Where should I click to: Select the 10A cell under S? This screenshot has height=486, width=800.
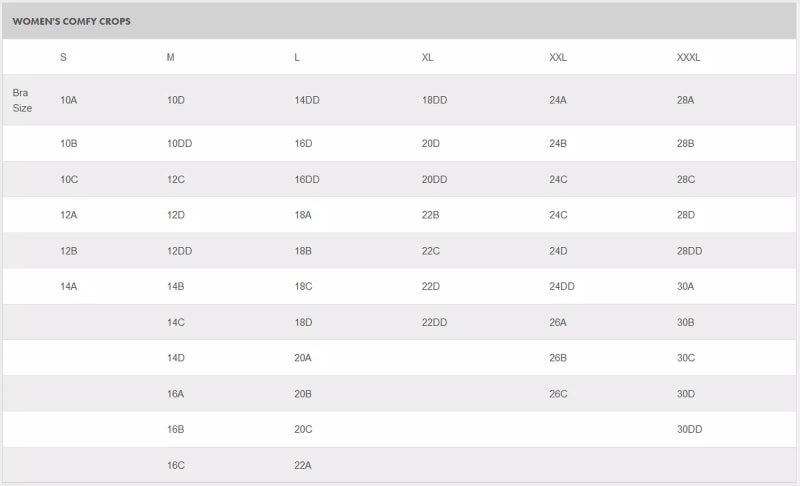[69, 100]
